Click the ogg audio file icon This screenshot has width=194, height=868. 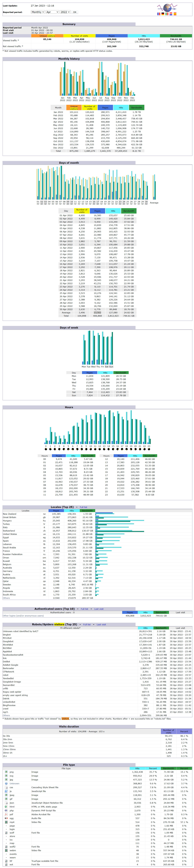coord(6,818)
